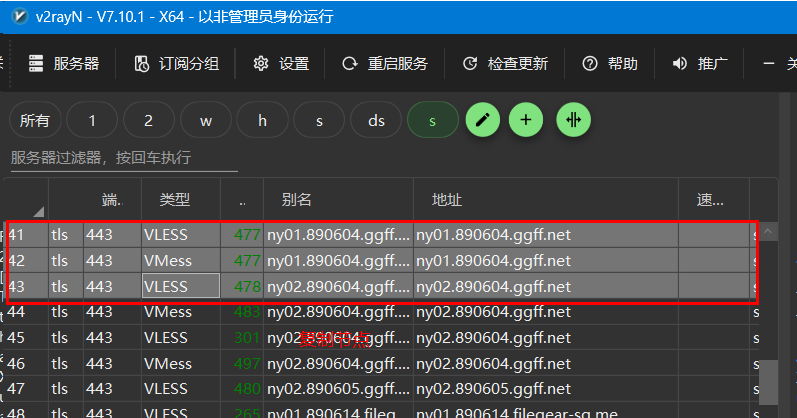Click the VLESS type cell in row 43

[x=181, y=286]
